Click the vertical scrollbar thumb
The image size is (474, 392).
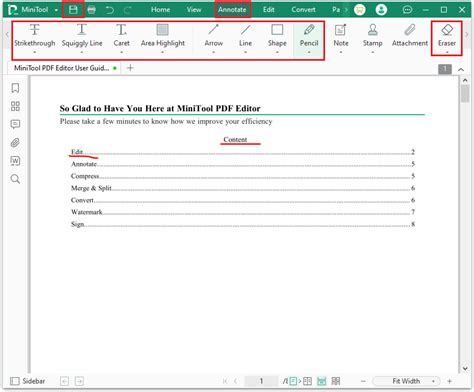[465, 94]
